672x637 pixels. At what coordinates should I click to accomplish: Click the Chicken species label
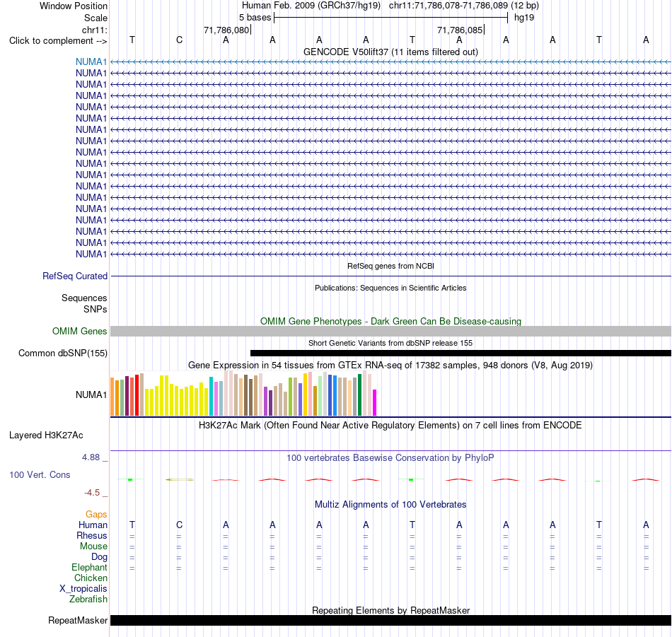pyautogui.click(x=91, y=578)
